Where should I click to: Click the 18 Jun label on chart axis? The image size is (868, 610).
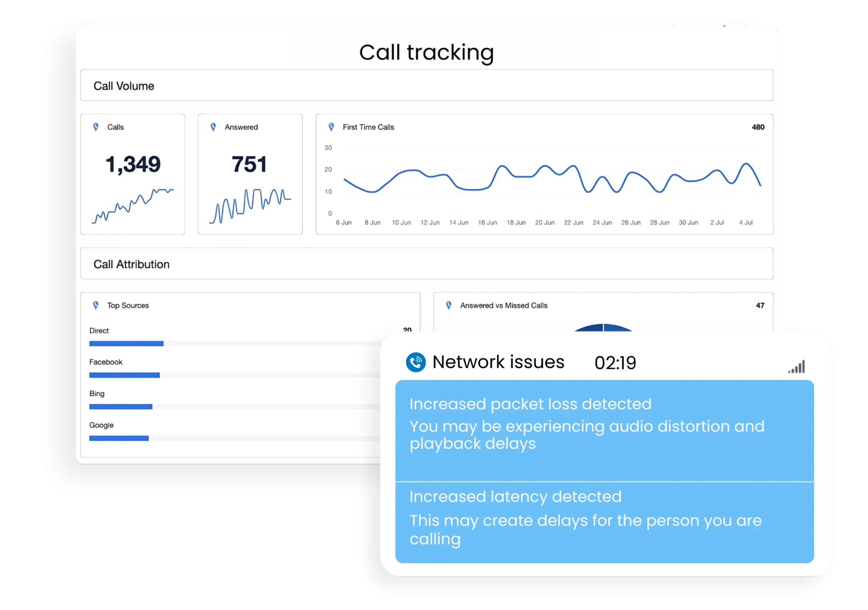pos(516,223)
